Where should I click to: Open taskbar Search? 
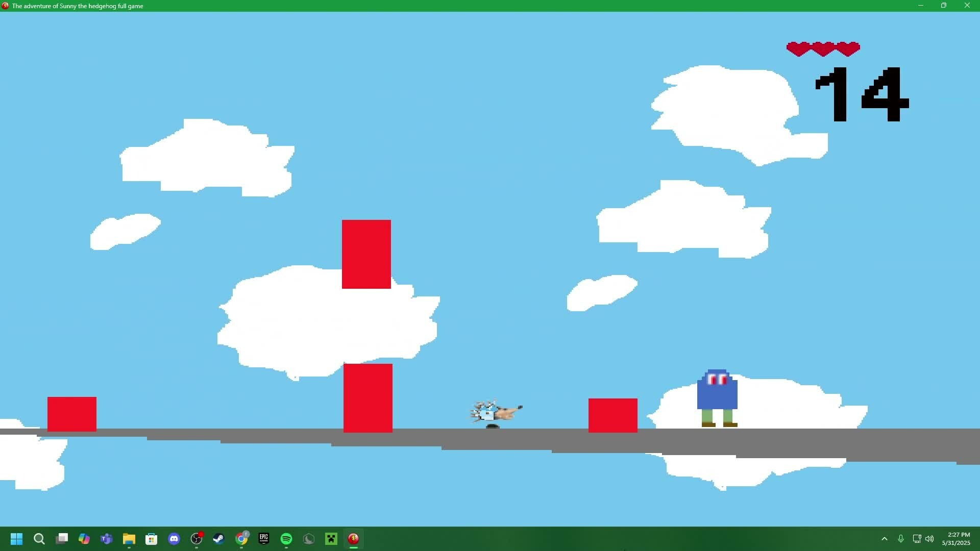point(39,539)
